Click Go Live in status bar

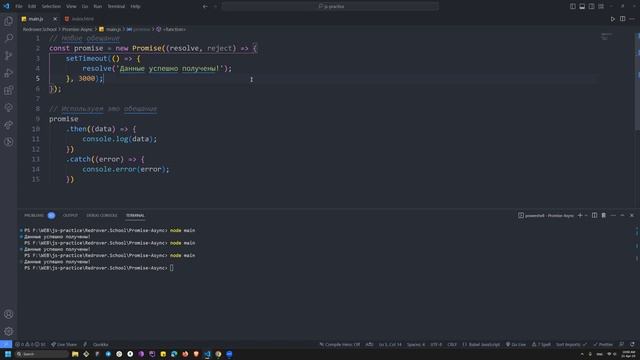tap(516, 344)
